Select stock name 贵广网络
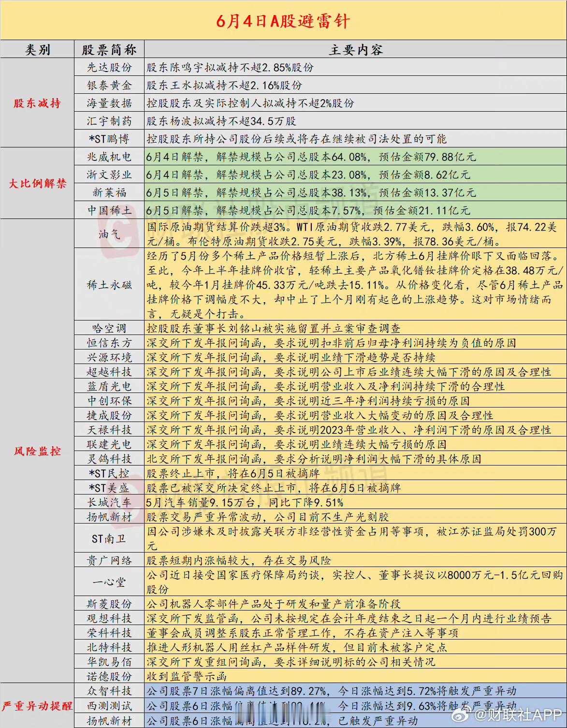Screen dimensions: 567x728 (109, 561)
